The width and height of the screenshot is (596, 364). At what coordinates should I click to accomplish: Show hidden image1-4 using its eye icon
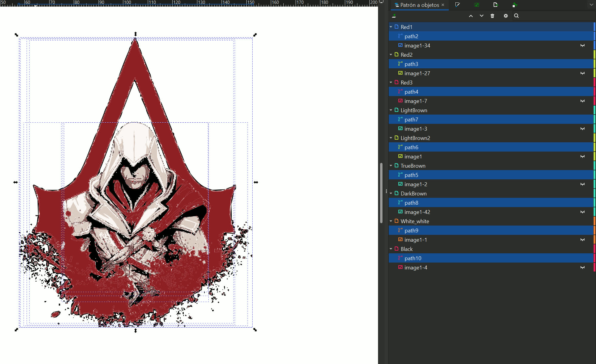pyautogui.click(x=582, y=267)
